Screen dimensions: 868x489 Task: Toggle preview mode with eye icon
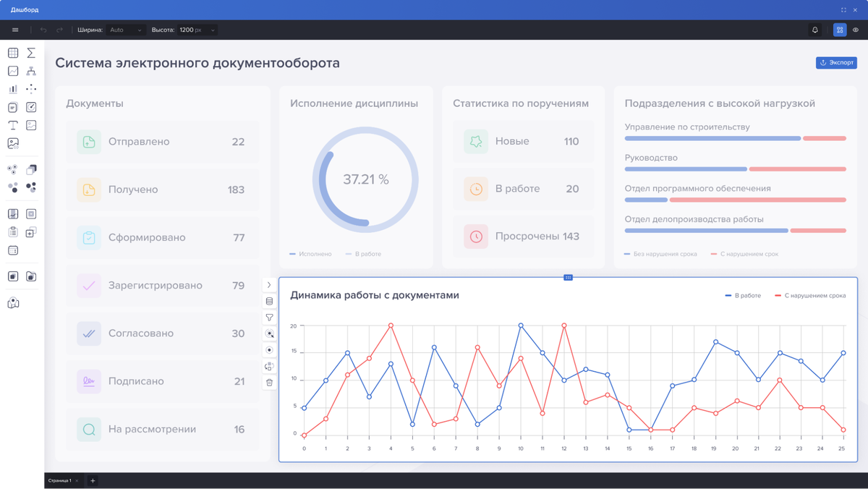(856, 30)
